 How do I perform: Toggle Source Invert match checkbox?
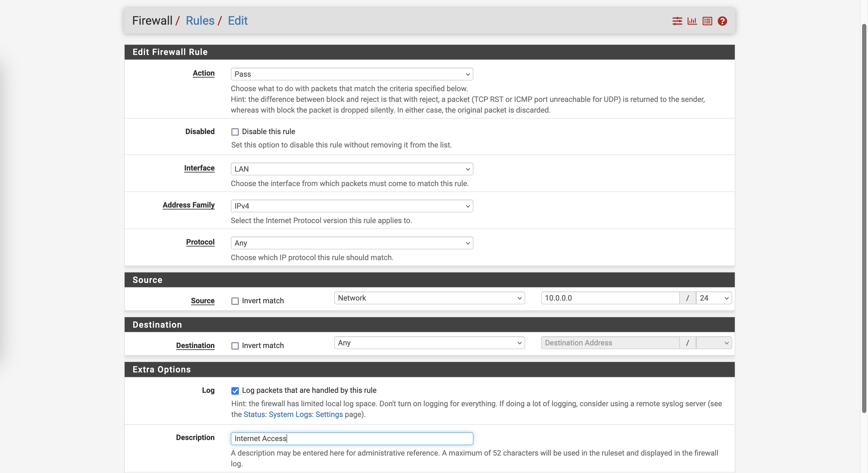235,301
